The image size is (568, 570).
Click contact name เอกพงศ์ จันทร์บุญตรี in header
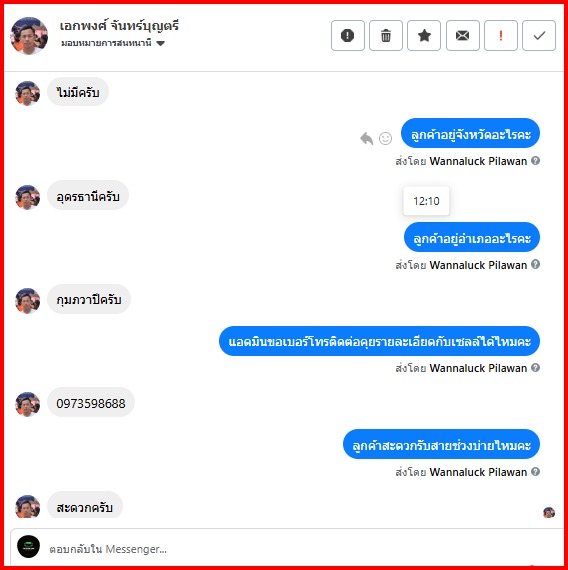119,26
